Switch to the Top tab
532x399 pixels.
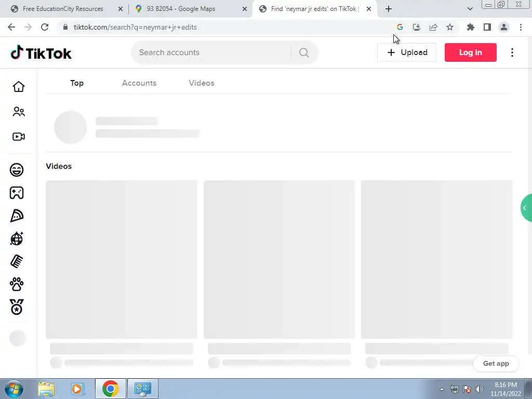coord(77,83)
